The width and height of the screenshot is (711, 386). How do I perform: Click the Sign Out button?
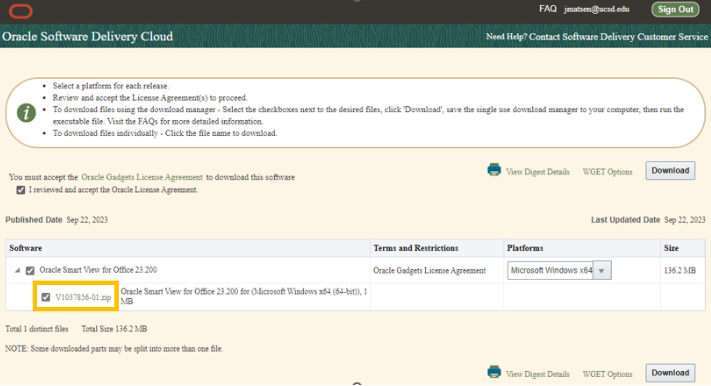click(x=675, y=9)
